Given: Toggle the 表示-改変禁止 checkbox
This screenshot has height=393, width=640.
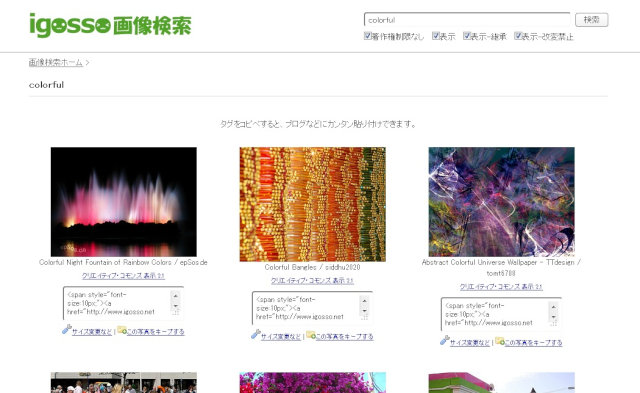Looking at the screenshot, I should [x=518, y=36].
